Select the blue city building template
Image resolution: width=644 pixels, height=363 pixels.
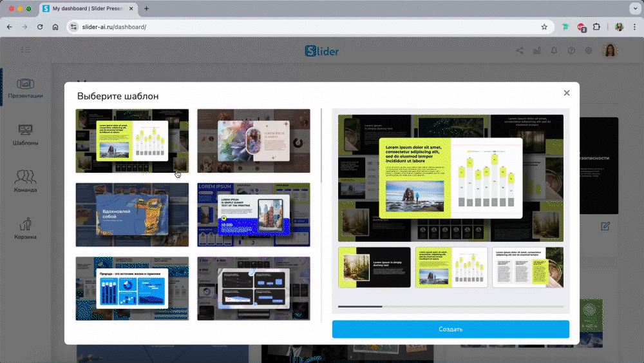point(254,215)
